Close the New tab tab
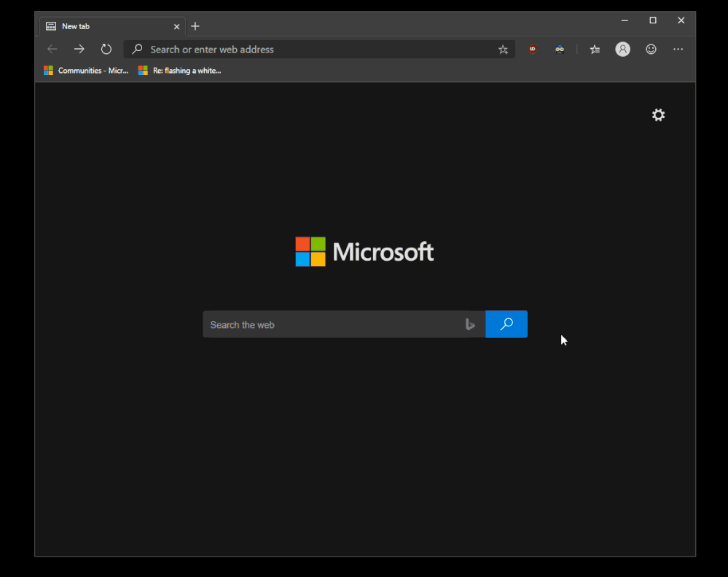The width and height of the screenshot is (728, 577). (x=176, y=27)
